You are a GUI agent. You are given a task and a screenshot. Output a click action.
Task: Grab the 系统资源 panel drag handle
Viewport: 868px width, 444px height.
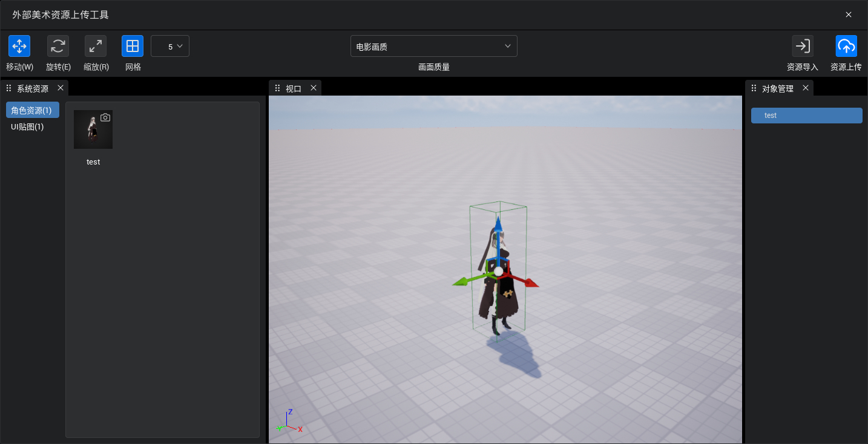coord(8,88)
